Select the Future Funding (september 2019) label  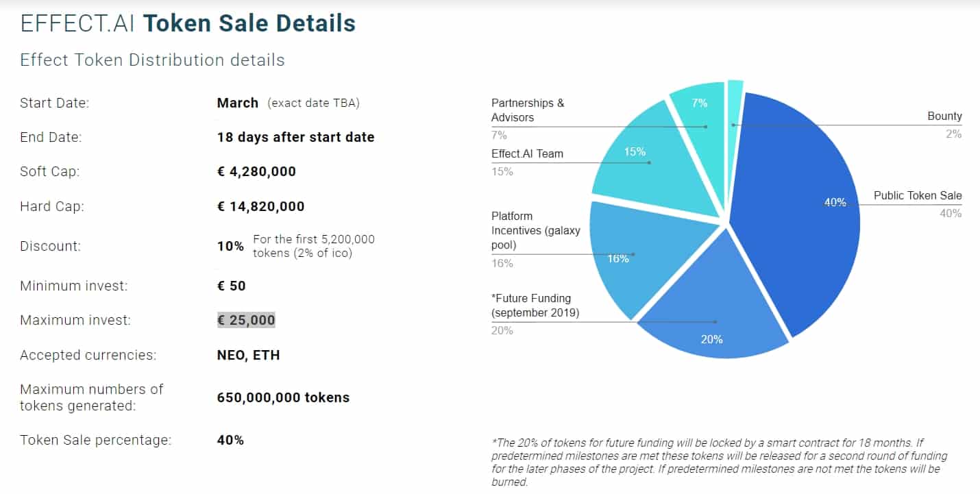(535, 306)
